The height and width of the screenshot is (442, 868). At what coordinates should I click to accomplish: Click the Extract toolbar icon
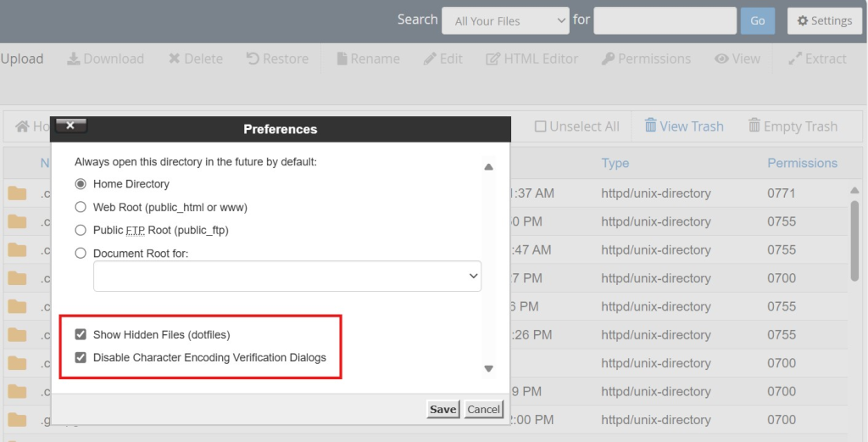coord(795,59)
